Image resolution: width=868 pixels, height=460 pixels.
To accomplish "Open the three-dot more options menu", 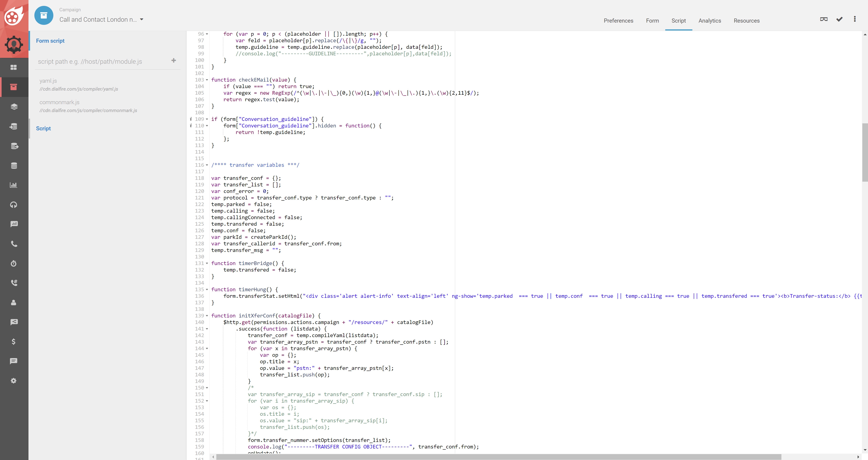I will click(x=854, y=19).
